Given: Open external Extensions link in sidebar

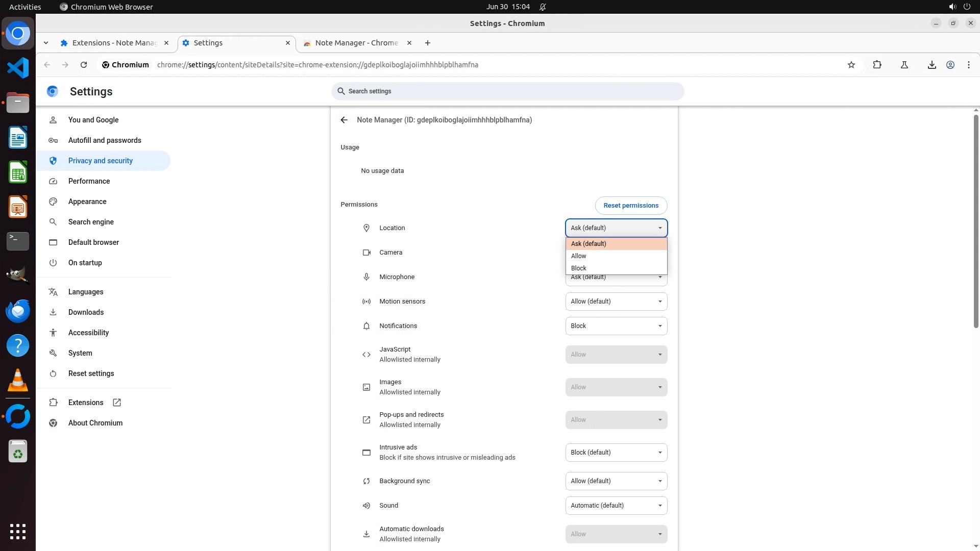Looking at the screenshot, I should pos(86,403).
